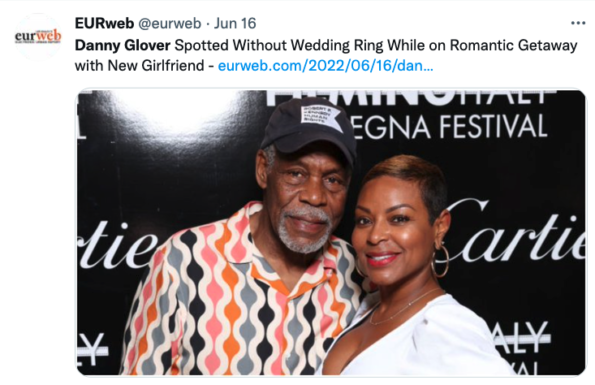Click the bright light flare in photo

178,110
